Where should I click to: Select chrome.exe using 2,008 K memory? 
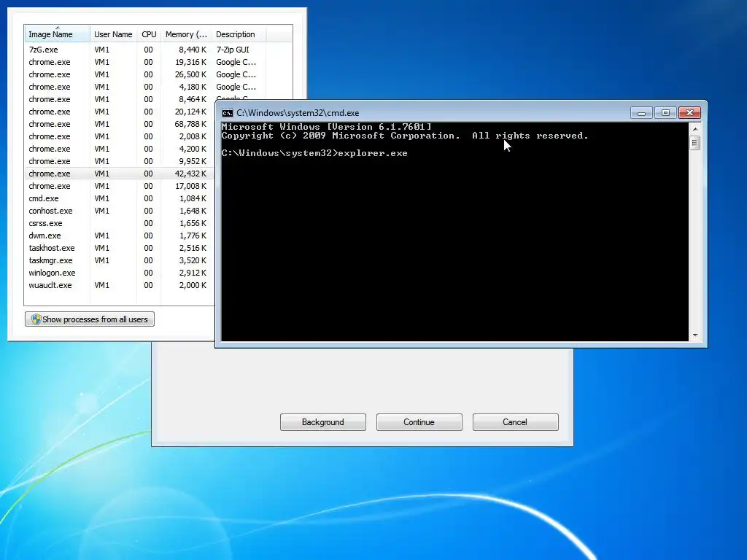(x=119, y=136)
